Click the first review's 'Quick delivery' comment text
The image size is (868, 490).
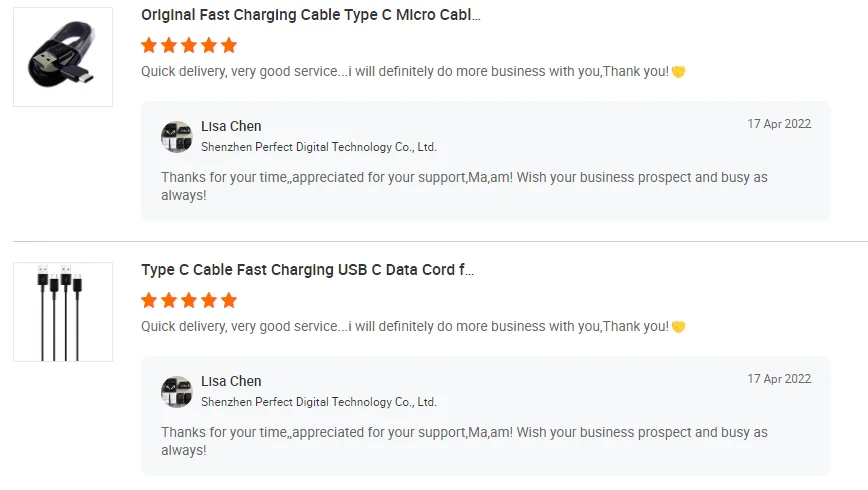(x=404, y=72)
